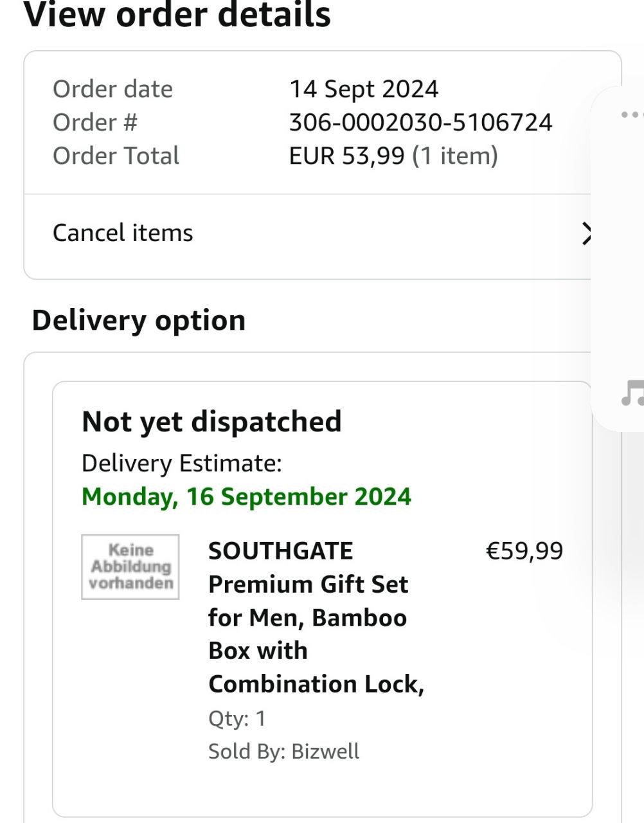Tap the Not yet dispatched status heading
This screenshot has width=644, height=823.
[211, 422]
